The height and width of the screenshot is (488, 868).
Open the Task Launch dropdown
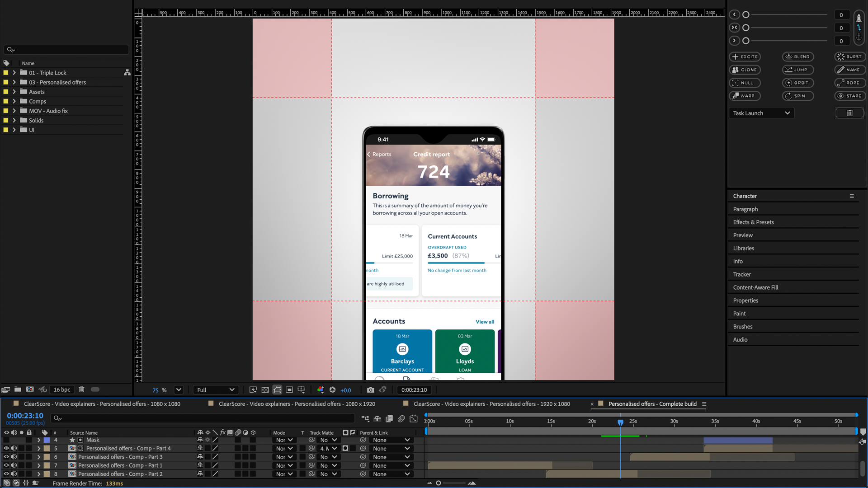pos(761,113)
